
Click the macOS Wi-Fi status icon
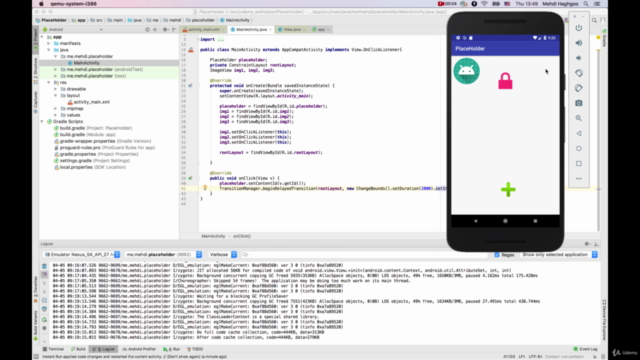(484, 4)
